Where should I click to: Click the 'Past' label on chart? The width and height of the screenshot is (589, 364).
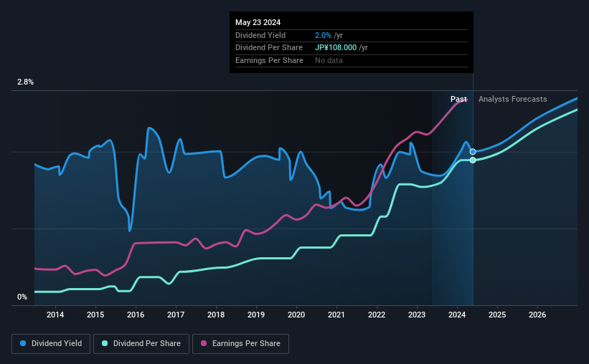click(458, 99)
